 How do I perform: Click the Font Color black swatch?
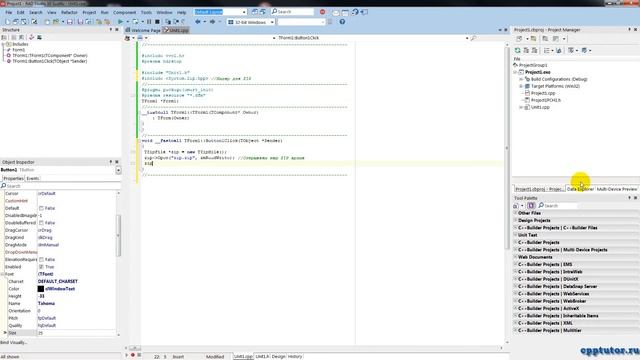(x=41, y=289)
